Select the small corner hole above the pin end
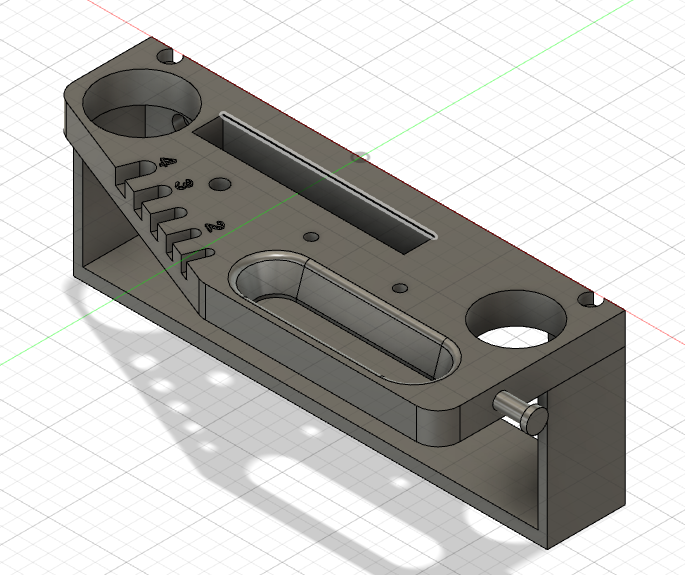 (590, 299)
